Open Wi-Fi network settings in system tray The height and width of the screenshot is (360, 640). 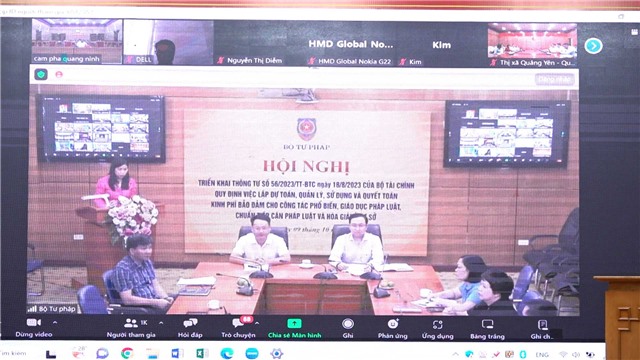[x=563, y=355]
